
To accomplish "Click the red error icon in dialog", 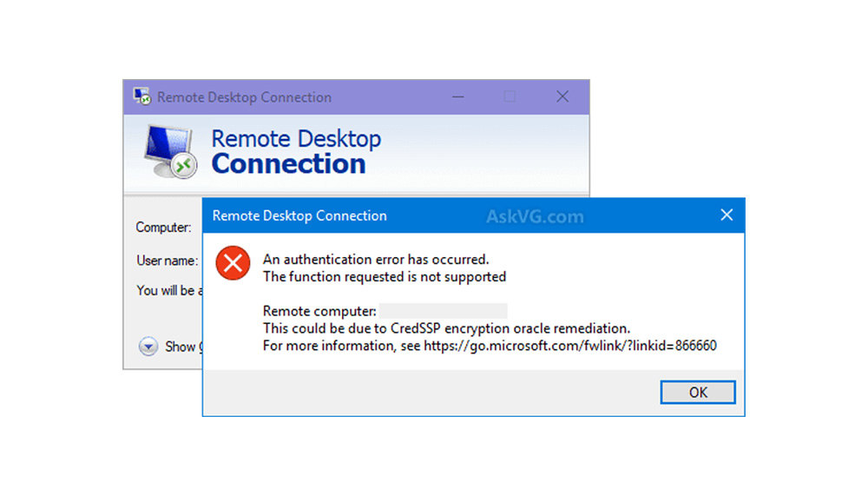I will [233, 262].
